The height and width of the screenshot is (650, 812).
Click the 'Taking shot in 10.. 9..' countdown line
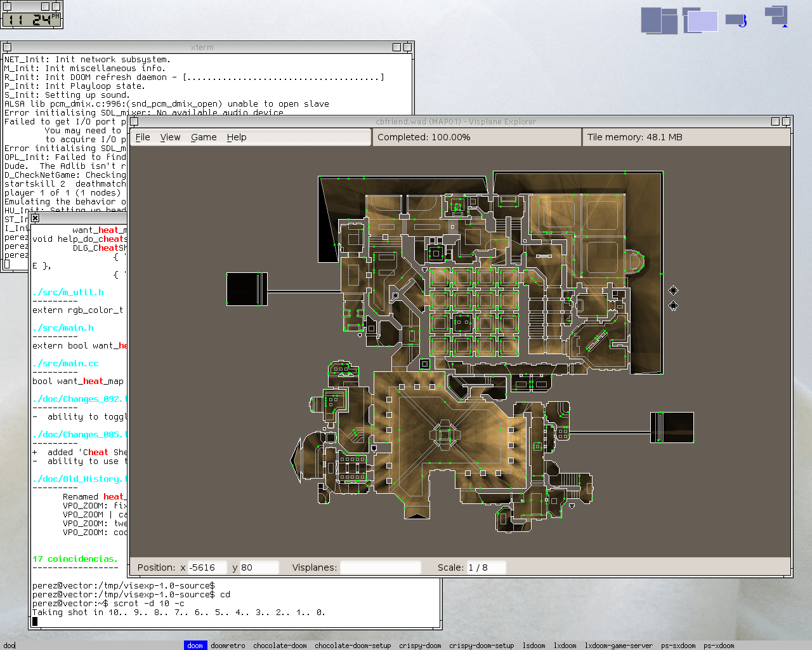tap(179, 613)
